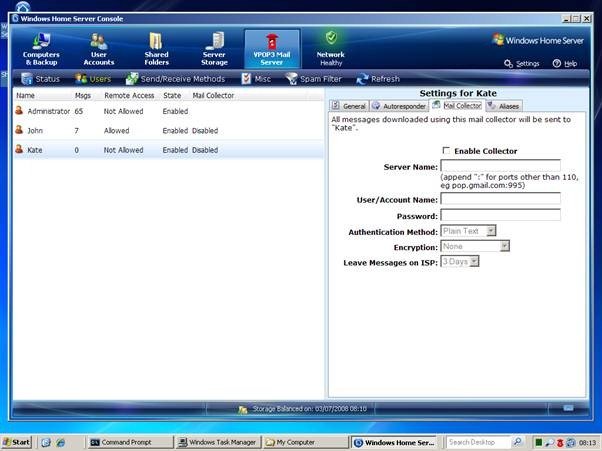Click status bar indicator at right
Image resolution: width=602 pixels, height=451 pixels.
tap(569, 408)
